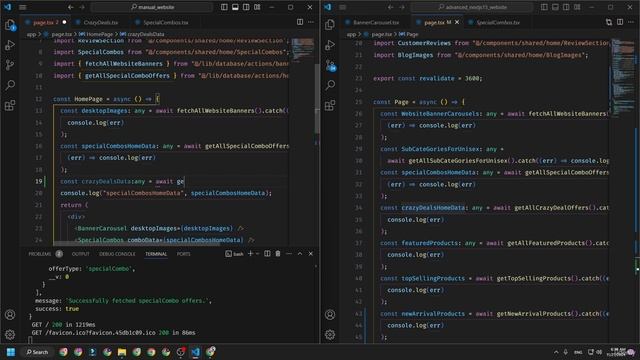Kill terminal with the trash icon
This screenshot has width=640, height=360.
(x=278, y=254)
